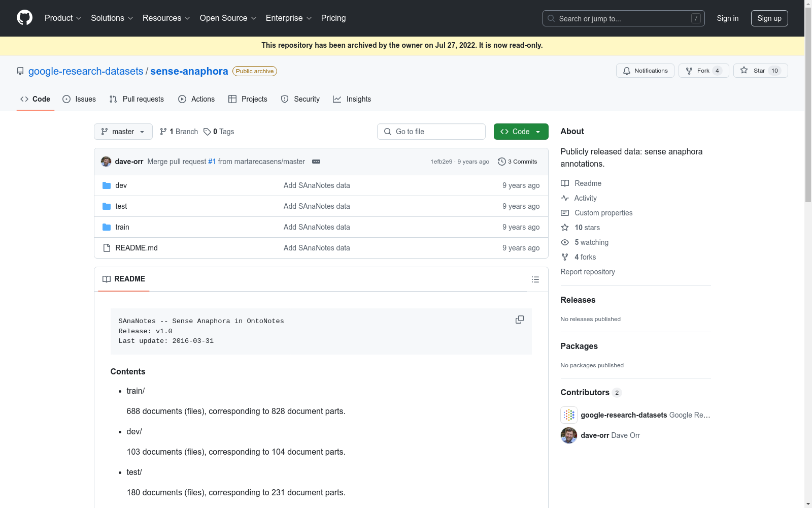Click the tag icon next to 0 Tags
Screen dimensions: 812x508
pyautogui.click(x=207, y=132)
